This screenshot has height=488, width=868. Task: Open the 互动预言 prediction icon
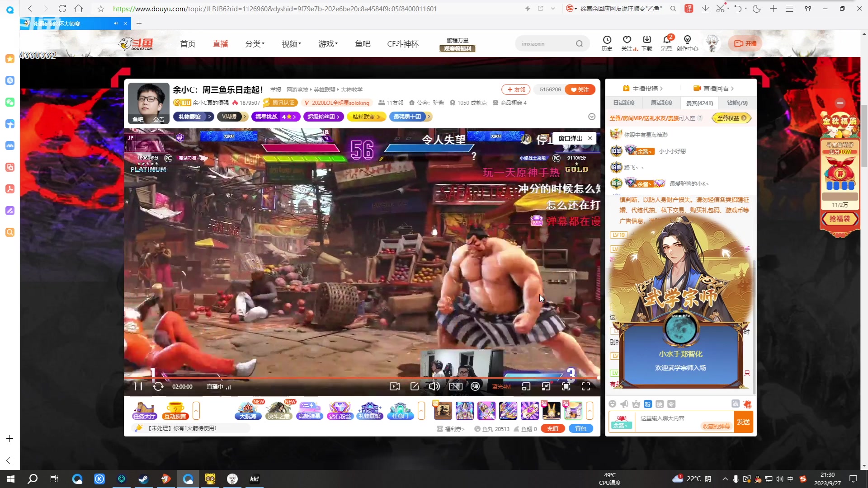click(175, 411)
